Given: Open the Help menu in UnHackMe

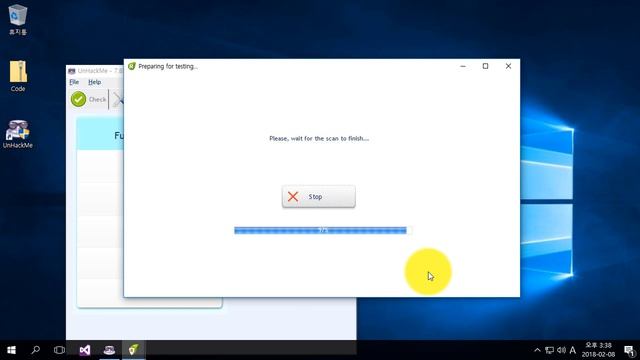Looking at the screenshot, I should pos(95,82).
